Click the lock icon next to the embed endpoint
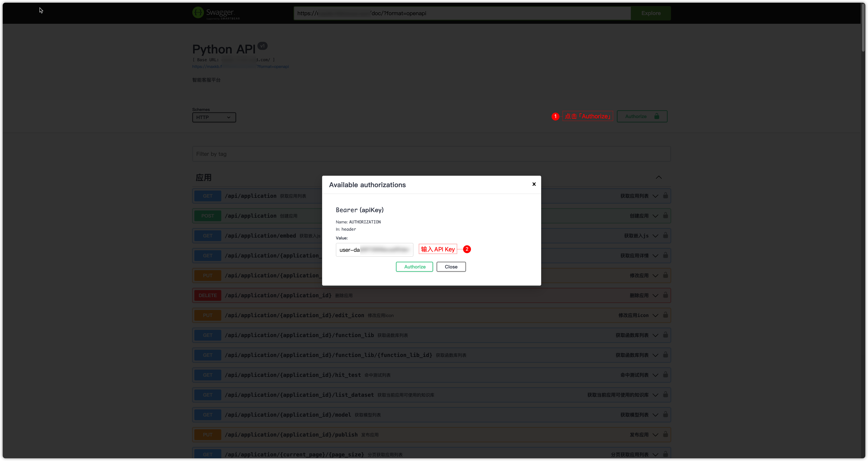The width and height of the screenshot is (868, 461). pyautogui.click(x=665, y=235)
